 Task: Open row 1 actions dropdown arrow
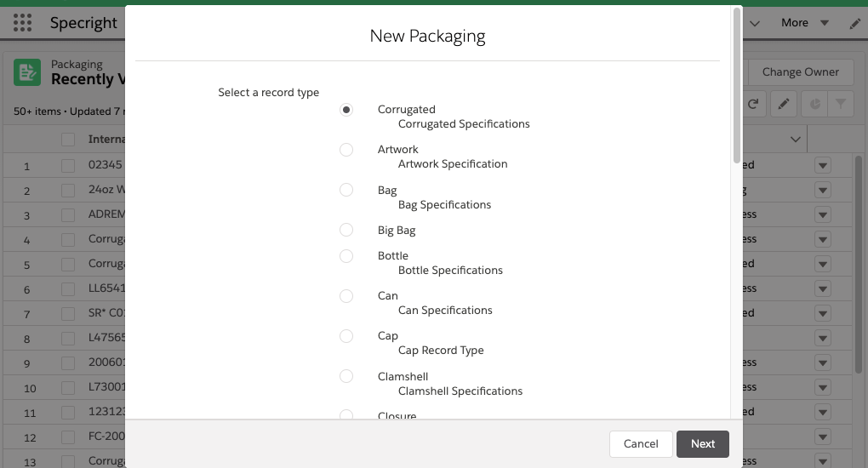click(x=822, y=166)
